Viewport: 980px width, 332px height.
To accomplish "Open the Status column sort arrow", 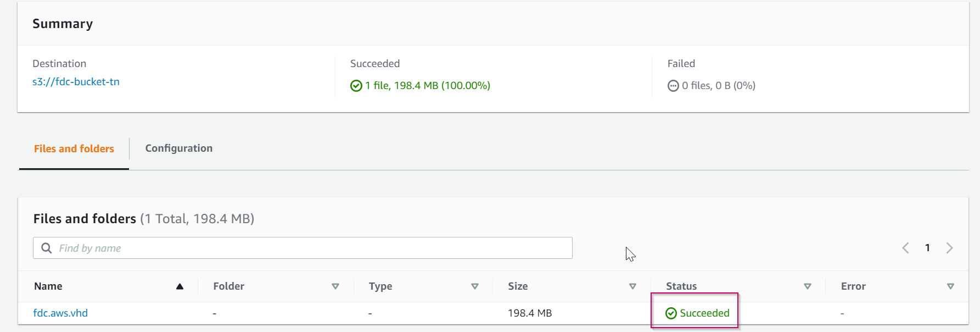I will 808,286.
